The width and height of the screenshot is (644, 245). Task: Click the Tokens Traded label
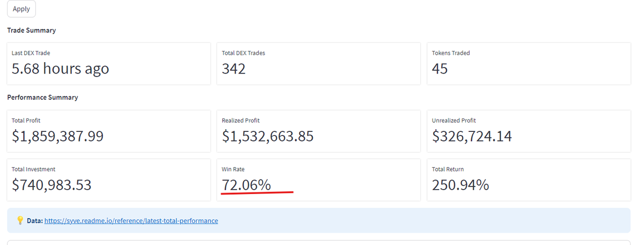point(451,53)
